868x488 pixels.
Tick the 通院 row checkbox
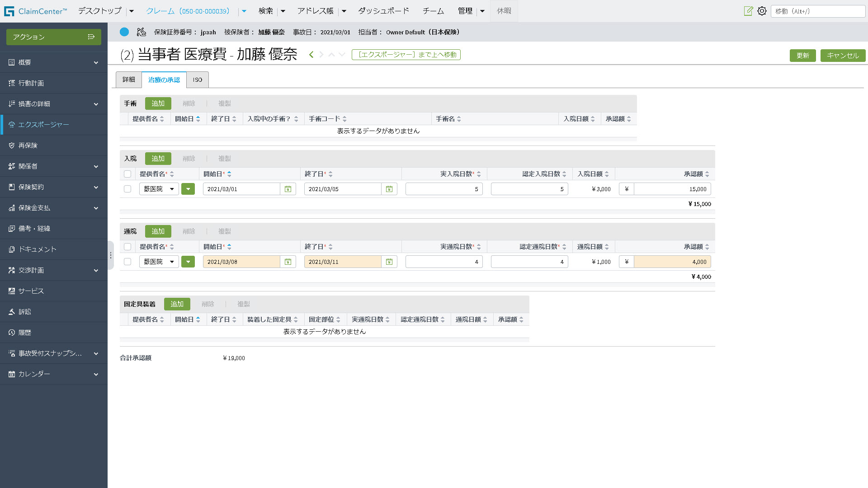click(x=127, y=262)
